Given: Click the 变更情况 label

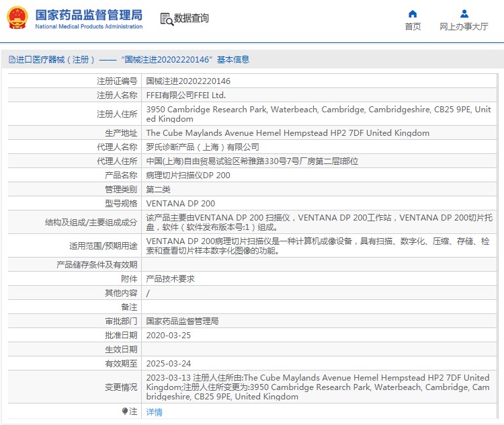Looking at the screenshot, I should point(121,387).
